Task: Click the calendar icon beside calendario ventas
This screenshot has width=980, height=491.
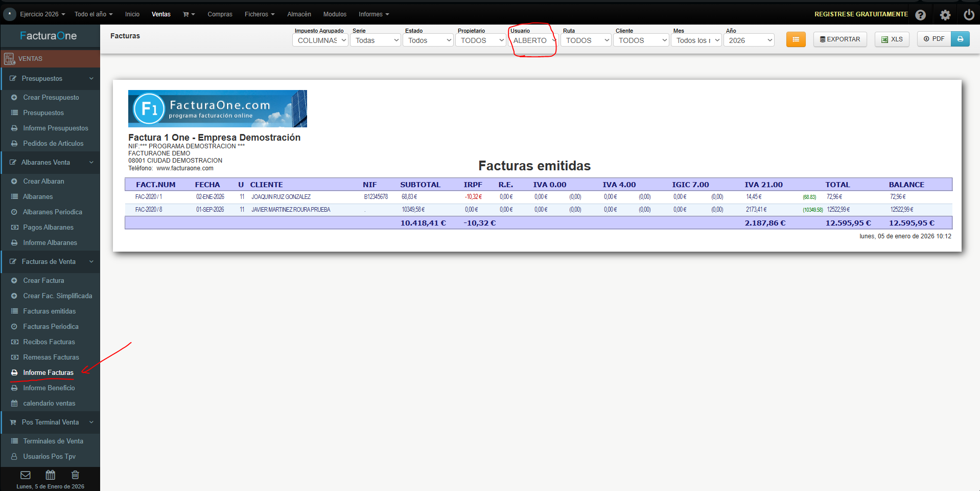Action: [14, 403]
